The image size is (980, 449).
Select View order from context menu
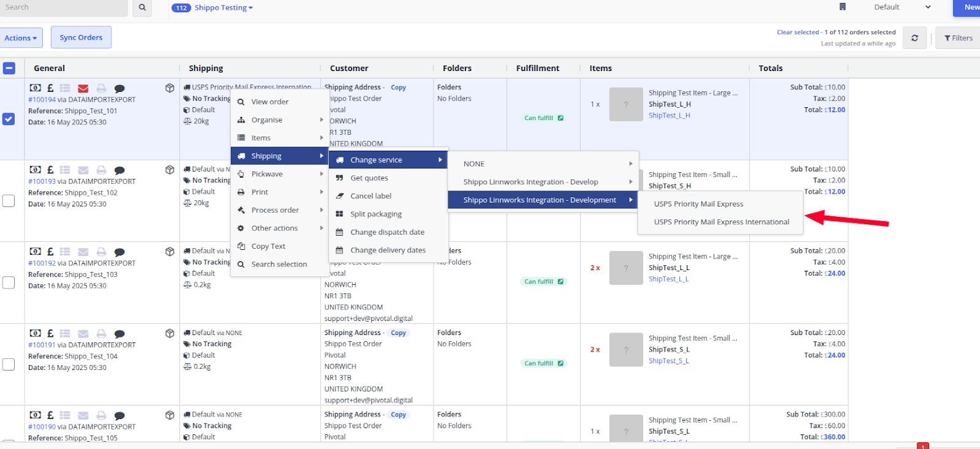[x=280, y=102]
